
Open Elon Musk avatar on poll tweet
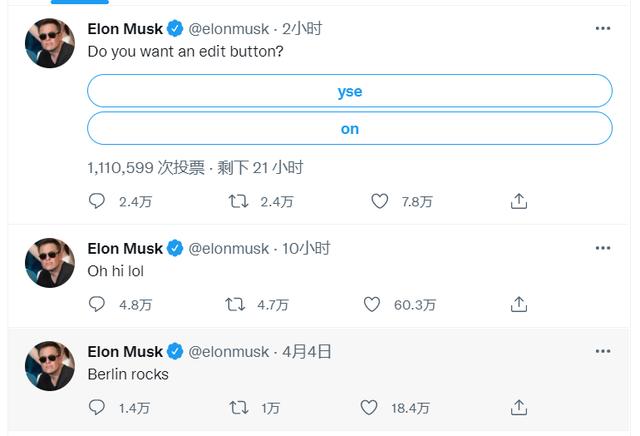(49, 43)
